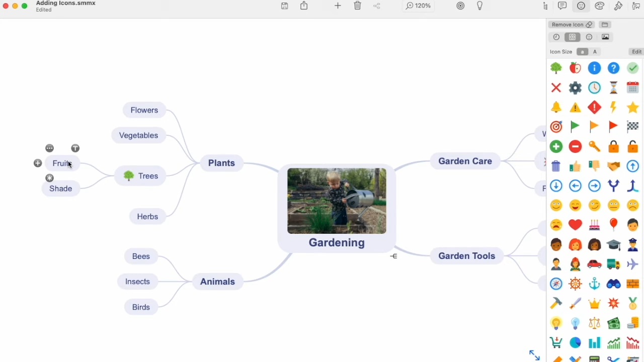Screen dimensions: 644x362
Task: Switch to the images tab in icon panel
Action: point(605,37)
